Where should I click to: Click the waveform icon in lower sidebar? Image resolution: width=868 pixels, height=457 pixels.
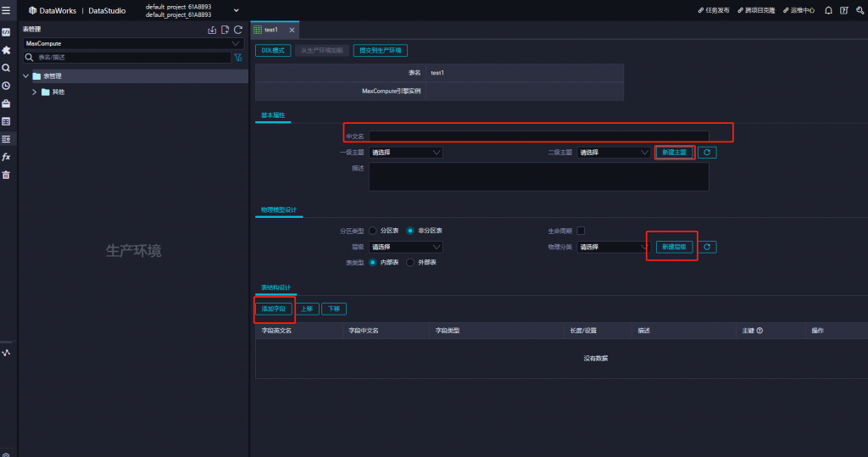pos(6,353)
